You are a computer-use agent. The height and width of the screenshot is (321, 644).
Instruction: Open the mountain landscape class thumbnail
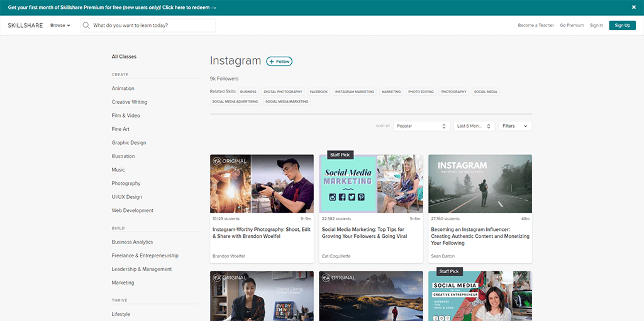pos(371,296)
